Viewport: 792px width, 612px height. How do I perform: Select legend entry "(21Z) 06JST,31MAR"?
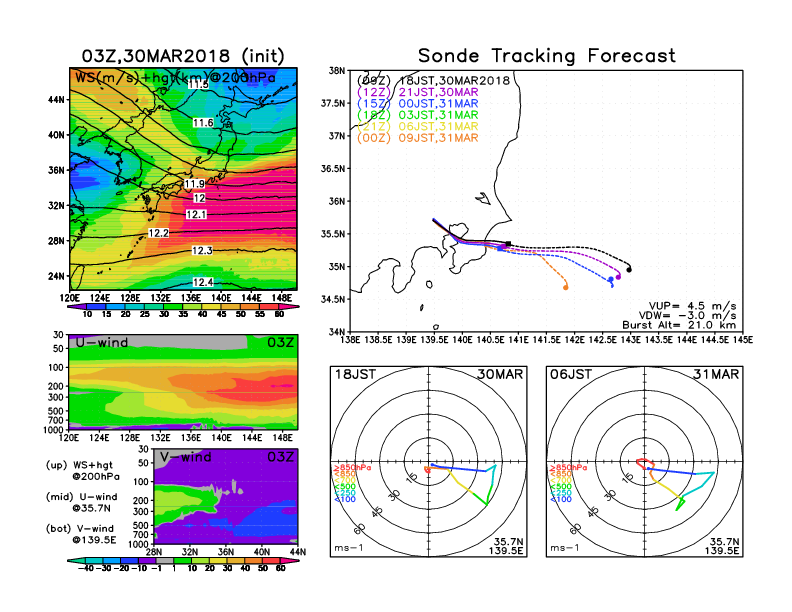click(417, 127)
